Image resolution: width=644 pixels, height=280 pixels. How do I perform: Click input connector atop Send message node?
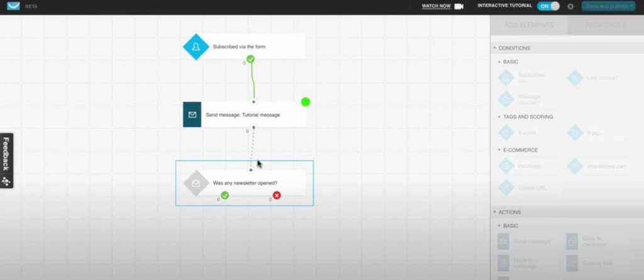click(253, 101)
